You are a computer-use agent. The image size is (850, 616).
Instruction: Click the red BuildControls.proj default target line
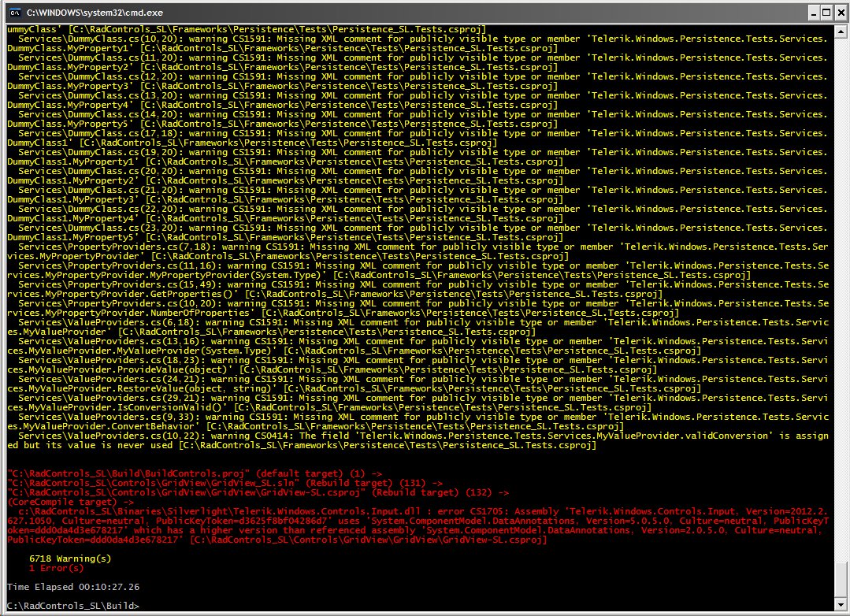(195, 473)
